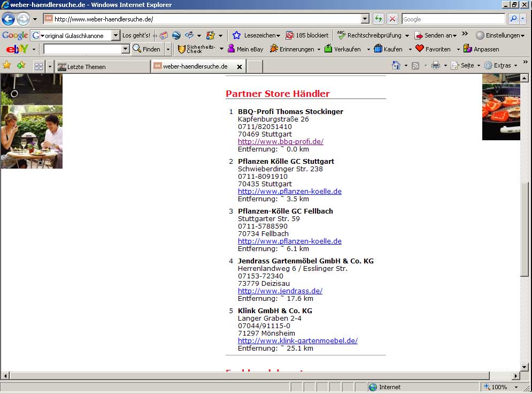Click the BBQ-Profi Thomas Stockinger heading
Screen dimensions: 532x394
290,111
